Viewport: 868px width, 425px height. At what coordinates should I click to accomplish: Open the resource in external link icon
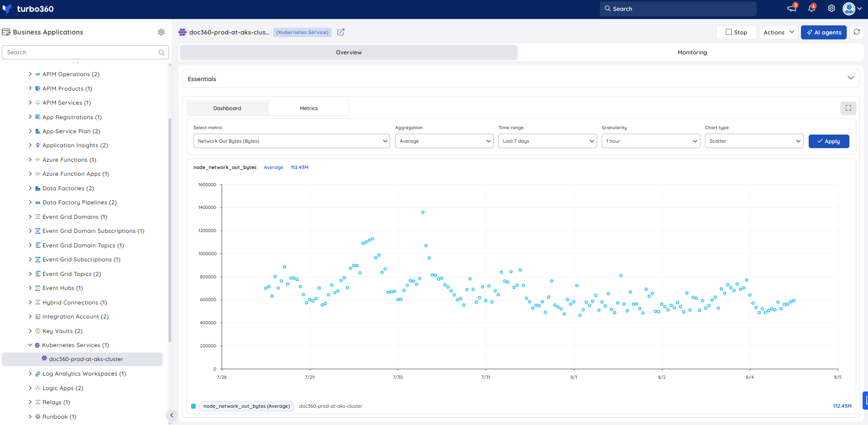click(x=341, y=32)
